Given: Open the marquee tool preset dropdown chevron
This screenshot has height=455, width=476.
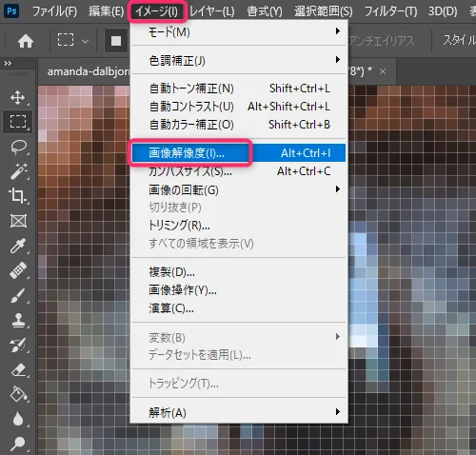Looking at the screenshot, I should pos(85,41).
